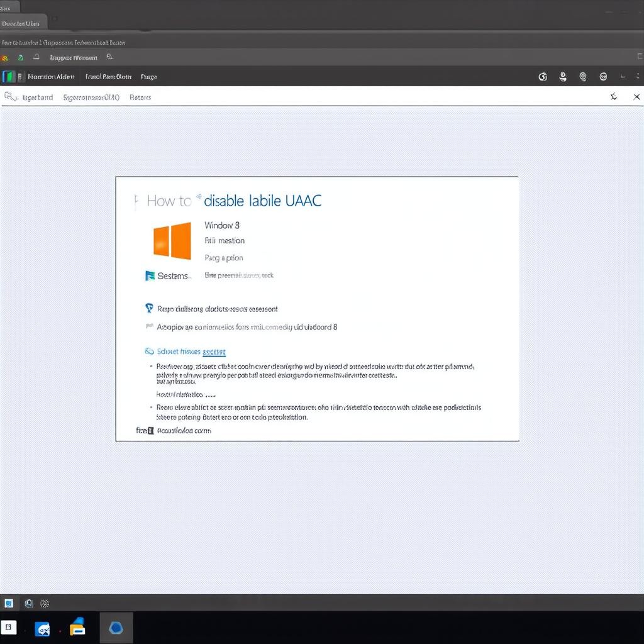Click the green icon in top toolbar
This screenshot has width=644, height=644.
point(21,58)
